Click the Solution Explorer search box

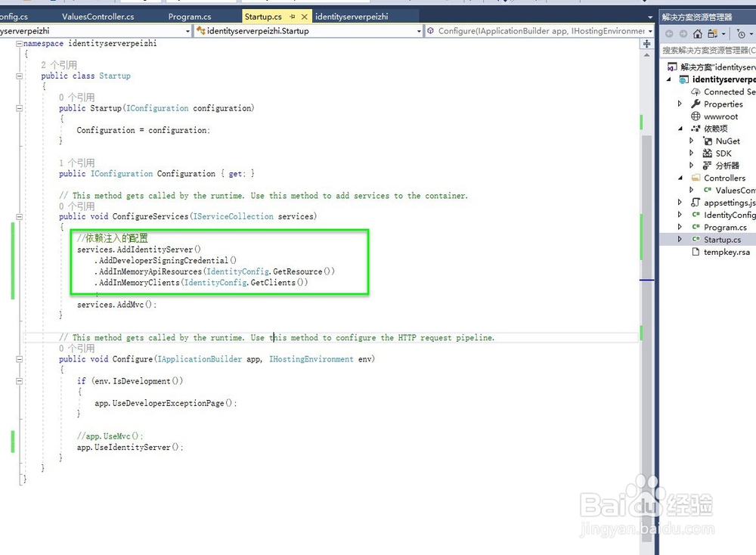pos(709,50)
